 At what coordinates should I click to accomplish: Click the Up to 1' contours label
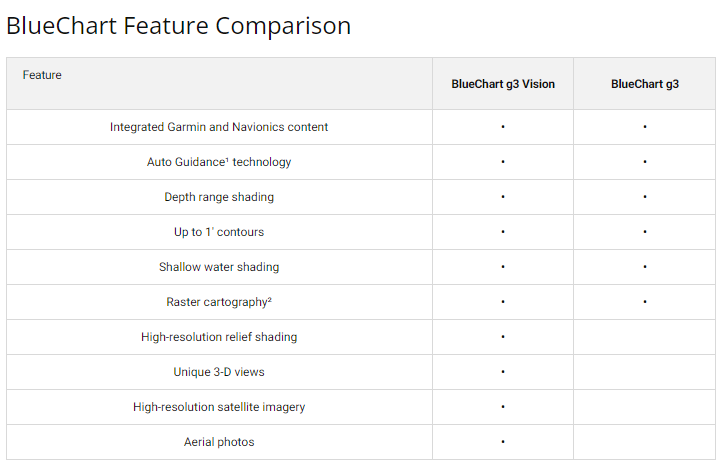pyautogui.click(x=219, y=232)
